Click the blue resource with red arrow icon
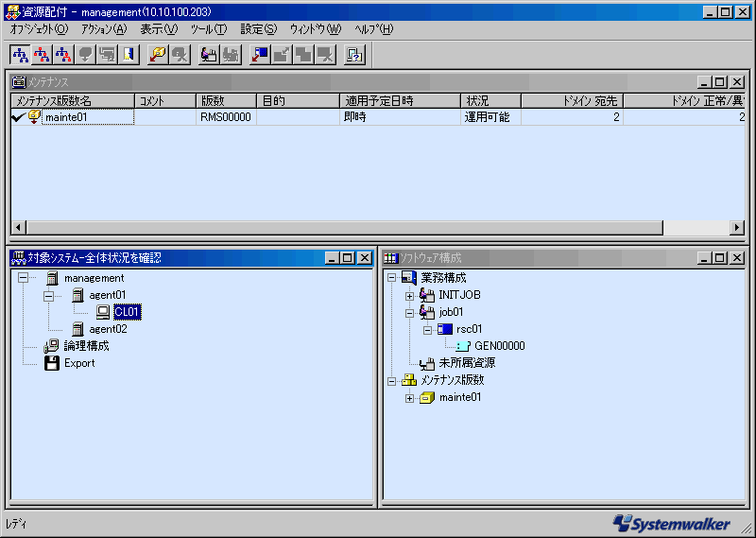This screenshot has height=538, width=756. (260, 55)
